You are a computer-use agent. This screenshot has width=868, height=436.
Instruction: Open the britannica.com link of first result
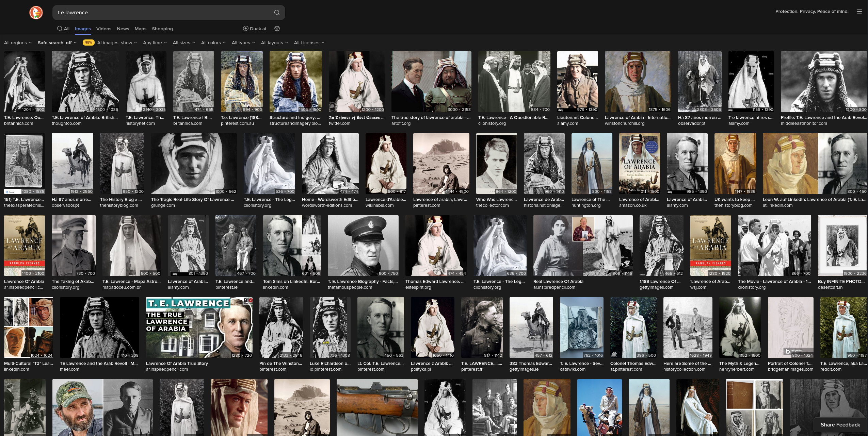pos(18,123)
